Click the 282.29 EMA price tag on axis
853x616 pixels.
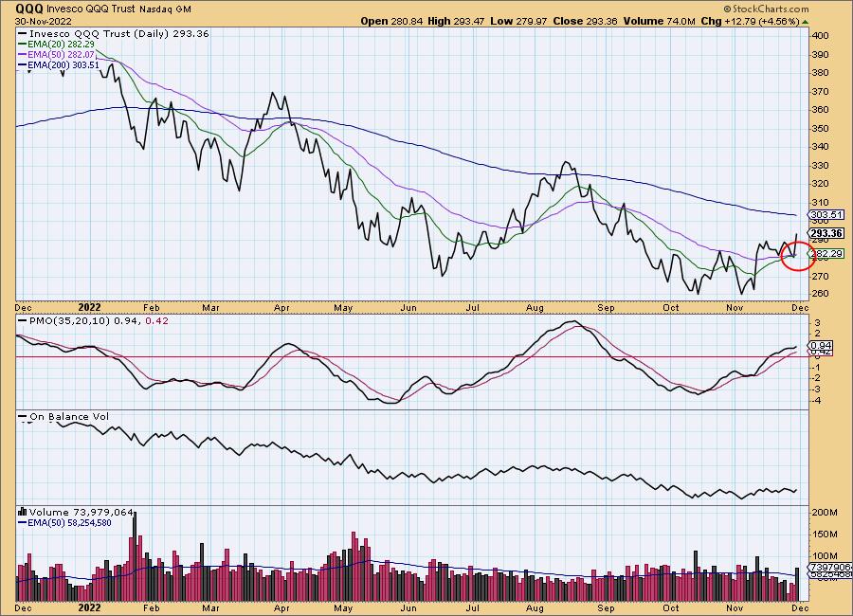point(826,254)
